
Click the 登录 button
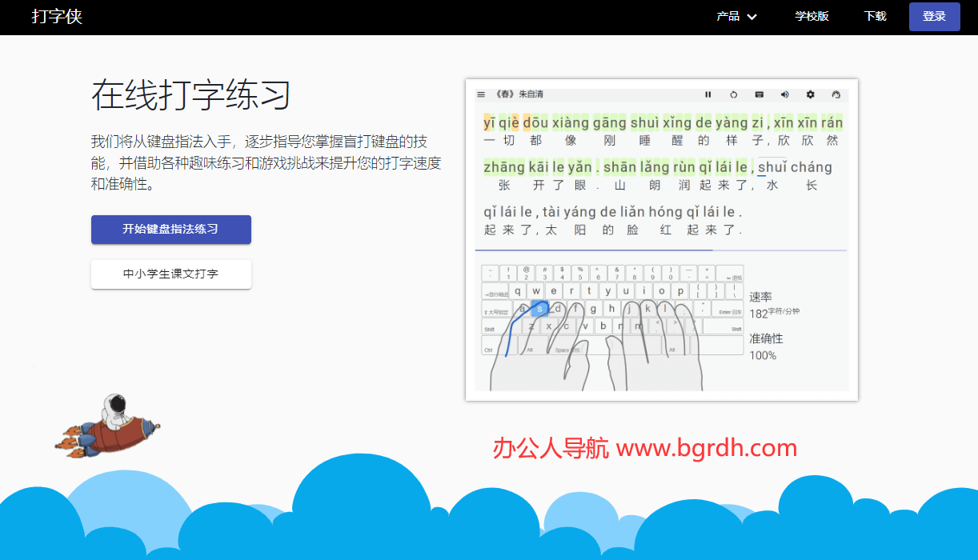934,16
